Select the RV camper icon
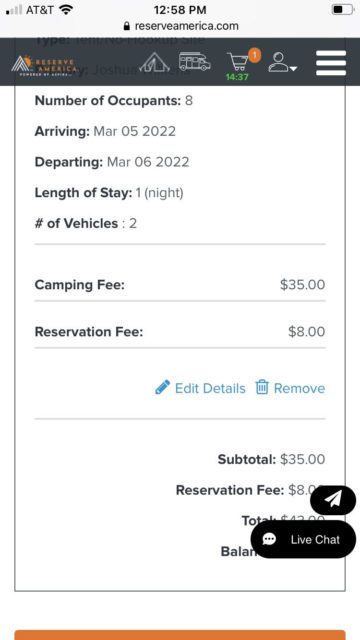 click(195, 61)
